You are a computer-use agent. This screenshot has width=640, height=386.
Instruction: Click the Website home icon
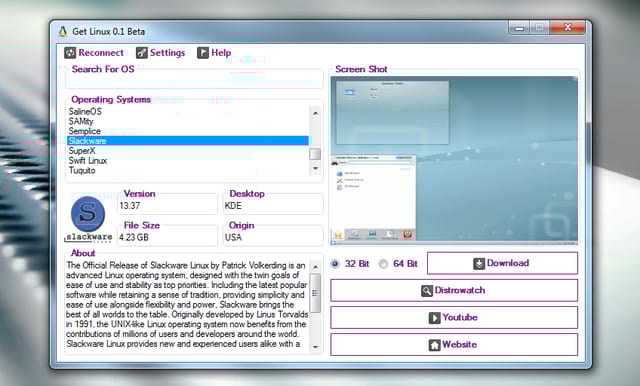click(x=434, y=345)
